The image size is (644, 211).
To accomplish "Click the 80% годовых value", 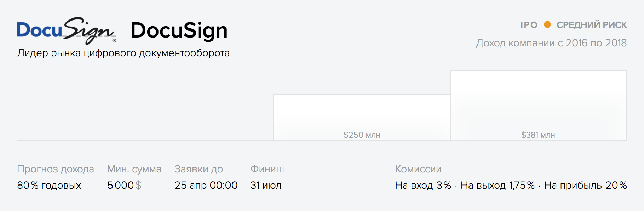I will [x=49, y=185].
